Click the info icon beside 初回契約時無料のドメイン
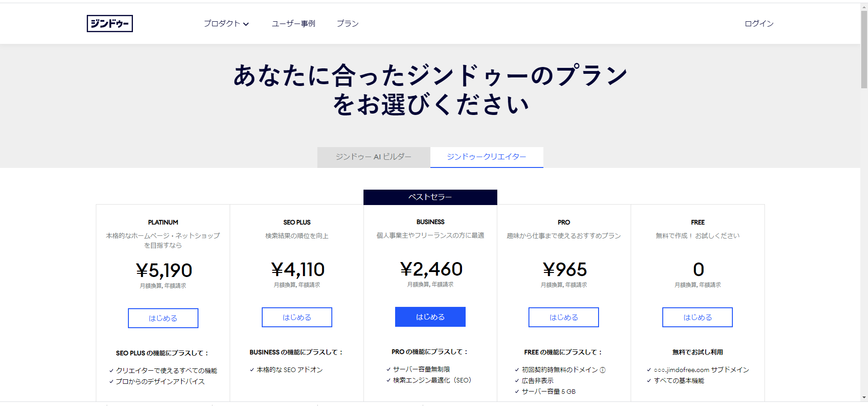This screenshot has height=406, width=868. point(603,370)
